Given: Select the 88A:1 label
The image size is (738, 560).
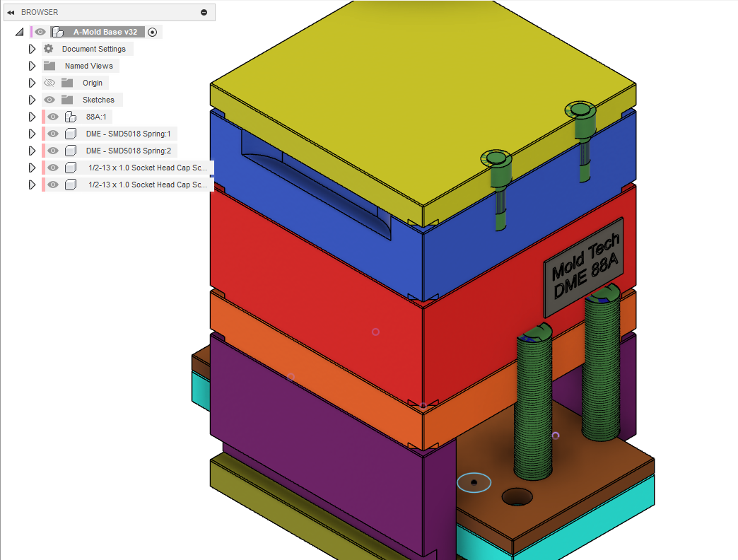Looking at the screenshot, I should click(x=96, y=117).
